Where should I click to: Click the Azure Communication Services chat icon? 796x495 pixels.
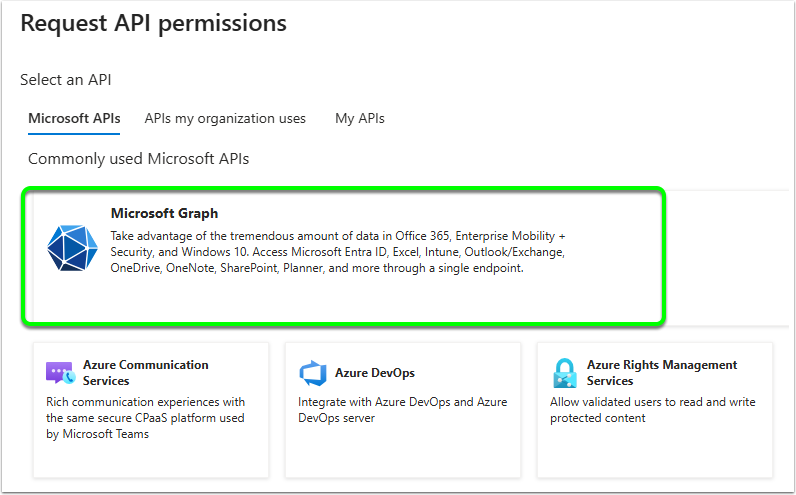pos(60,373)
